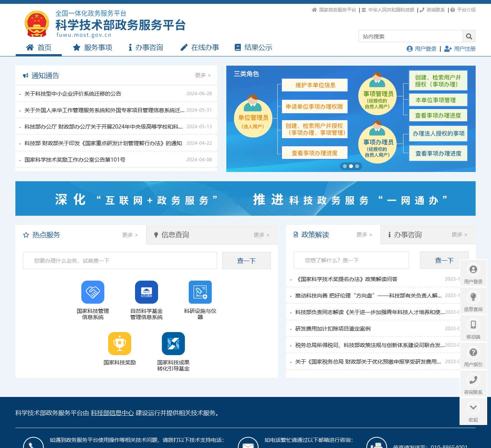Viewport: 491px width, 448px height.
Task: Open 科研设施与仪器 service icon
Action: pyautogui.click(x=200, y=292)
